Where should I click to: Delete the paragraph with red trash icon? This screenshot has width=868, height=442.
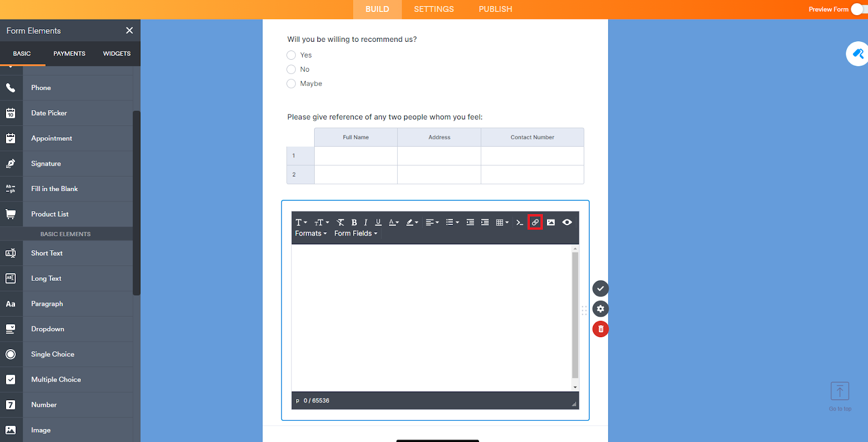(x=601, y=329)
